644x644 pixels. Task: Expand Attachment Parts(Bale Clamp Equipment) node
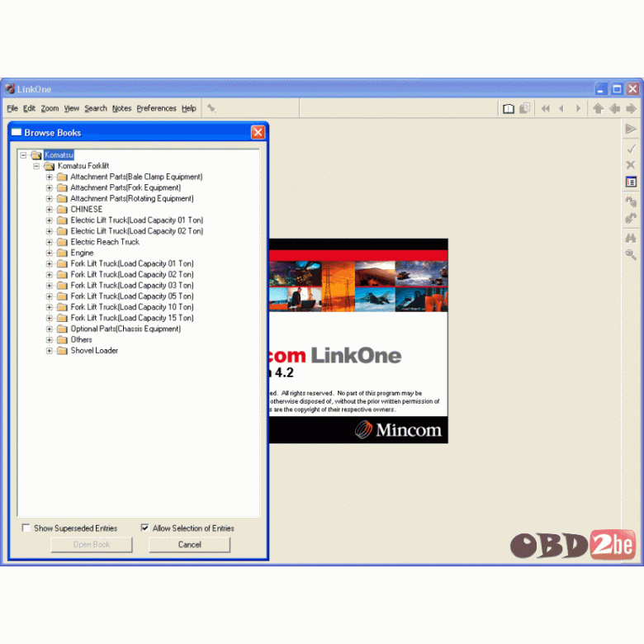click(50, 177)
